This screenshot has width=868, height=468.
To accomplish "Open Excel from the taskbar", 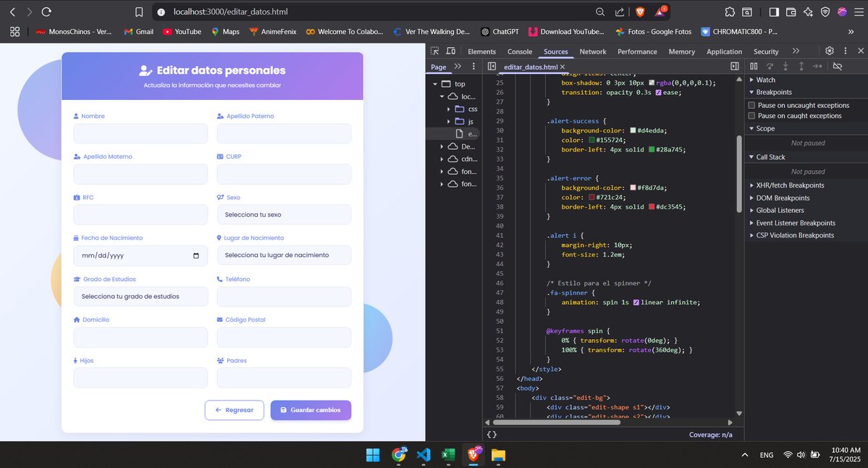I will point(448,455).
